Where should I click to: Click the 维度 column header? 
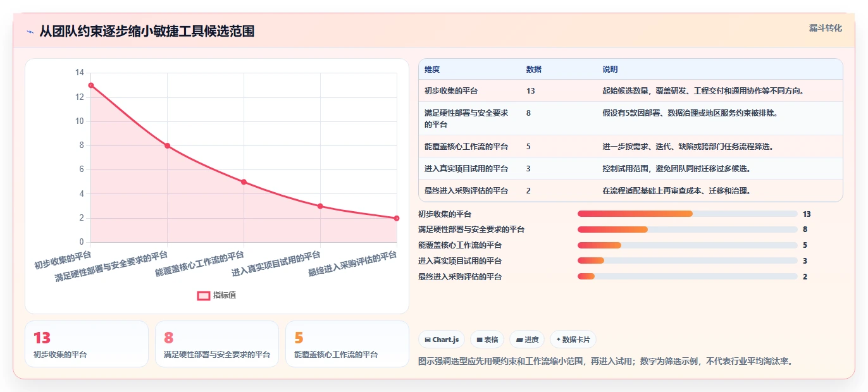point(432,70)
